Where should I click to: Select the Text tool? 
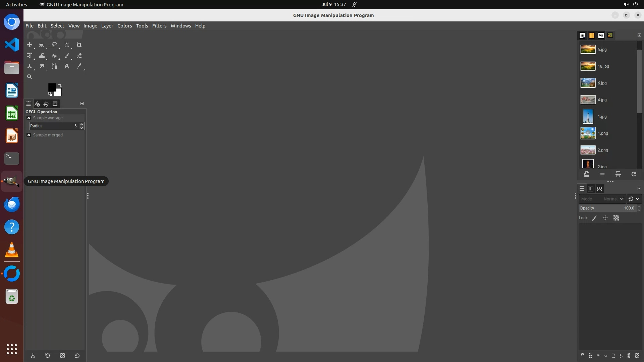[66, 66]
